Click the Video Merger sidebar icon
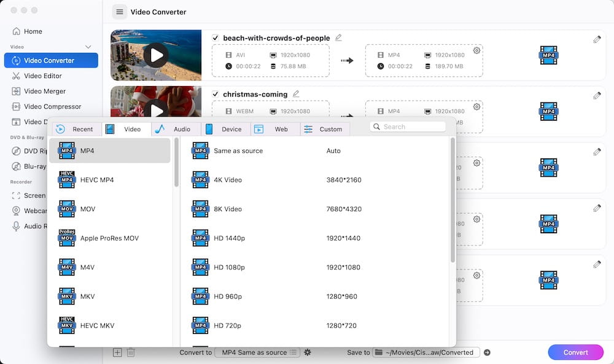 pos(16,91)
